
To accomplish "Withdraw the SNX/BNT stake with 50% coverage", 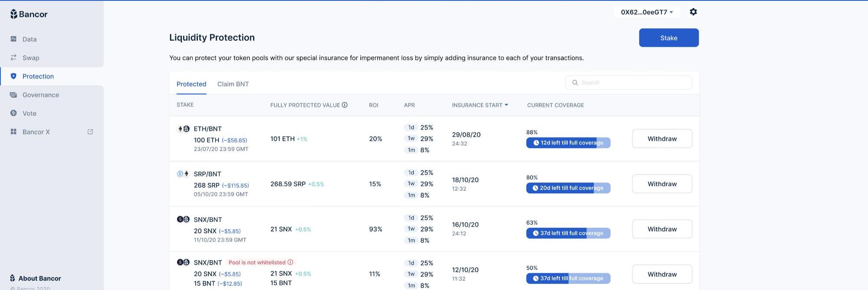I will click(x=662, y=274).
